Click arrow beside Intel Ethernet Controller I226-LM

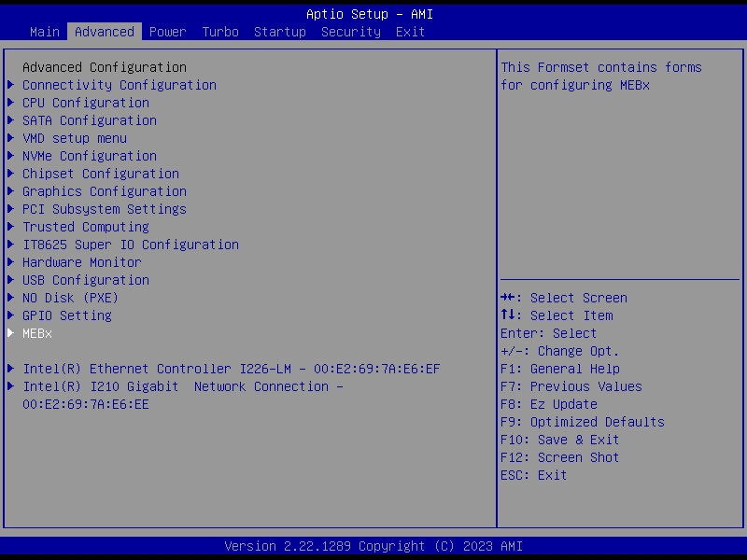(x=11, y=369)
